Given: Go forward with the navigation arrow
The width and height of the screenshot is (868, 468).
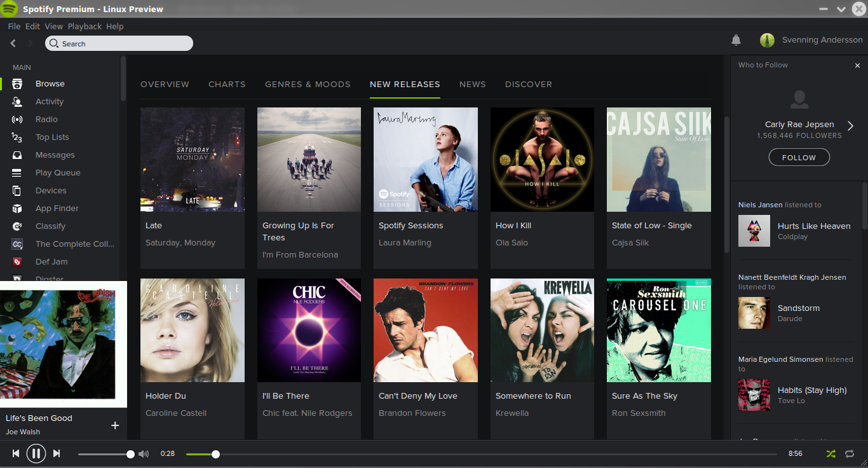Looking at the screenshot, I should (x=30, y=43).
